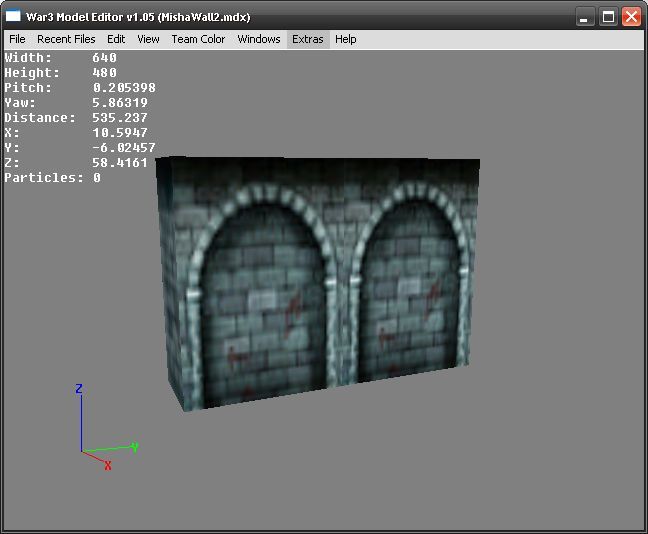
Task: Maximize the War3 Model Editor window
Action: pos(608,17)
